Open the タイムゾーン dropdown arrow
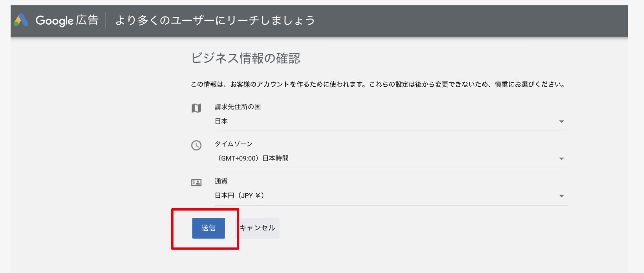The height and width of the screenshot is (273, 644). coord(562,159)
